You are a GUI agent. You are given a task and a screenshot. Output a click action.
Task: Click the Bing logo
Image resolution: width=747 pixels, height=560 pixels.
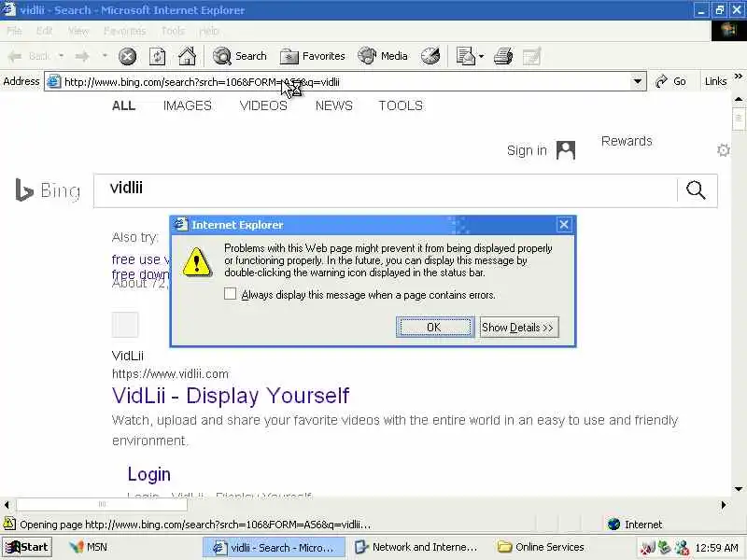(48, 190)
